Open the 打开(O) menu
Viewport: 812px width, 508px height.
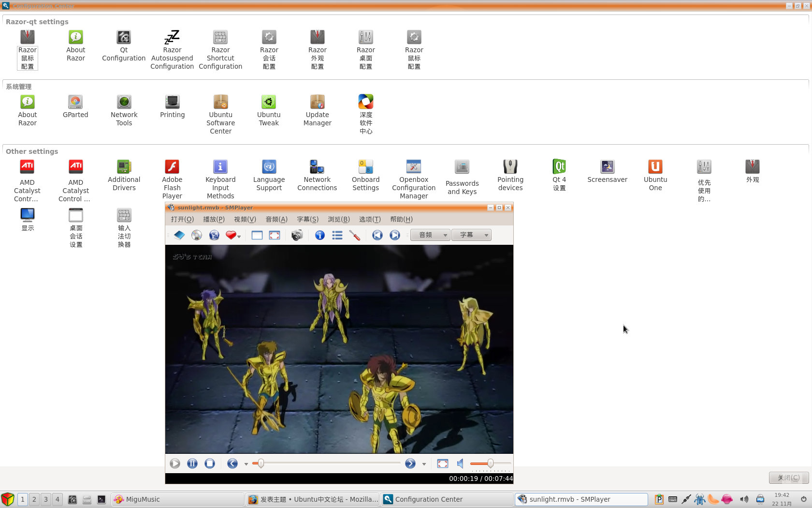[182, 219]
